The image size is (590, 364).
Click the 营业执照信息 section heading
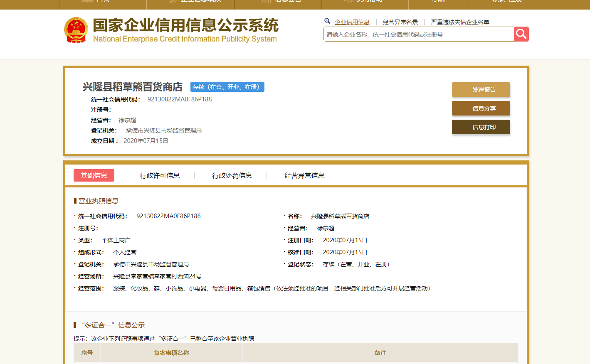tap(99, 201)
